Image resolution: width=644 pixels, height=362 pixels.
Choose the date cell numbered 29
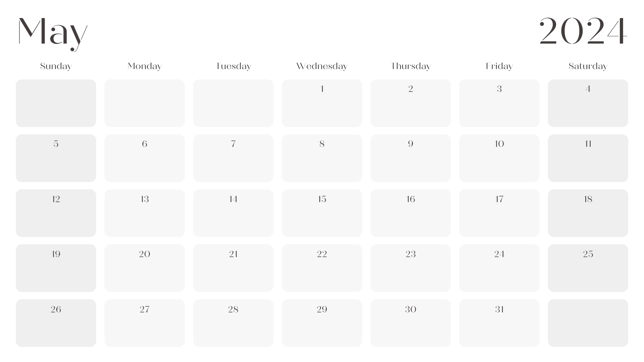322,323
